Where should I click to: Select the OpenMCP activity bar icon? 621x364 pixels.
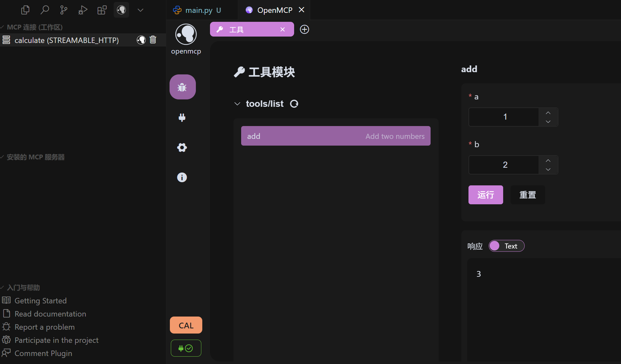pyautogui.click(x=121, y=10)
